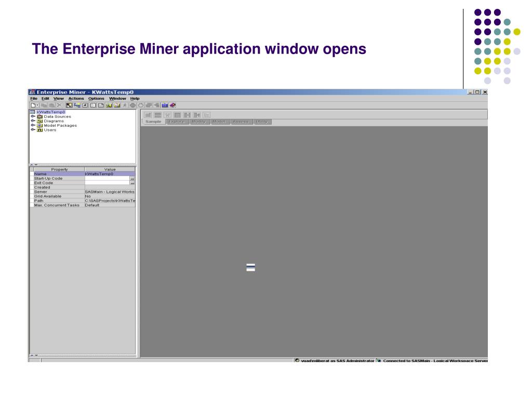Select the Name property row

point(83,174)
